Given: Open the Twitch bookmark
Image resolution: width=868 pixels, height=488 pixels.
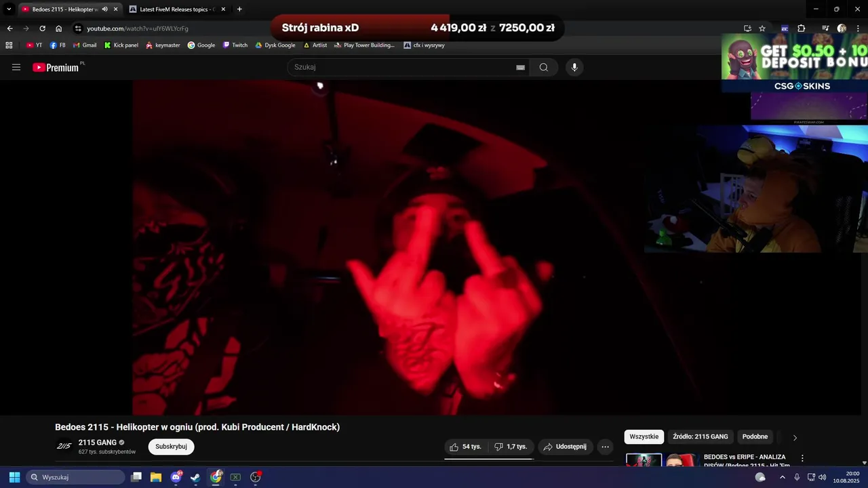Looking at the screenshot, I should point(235,45).
